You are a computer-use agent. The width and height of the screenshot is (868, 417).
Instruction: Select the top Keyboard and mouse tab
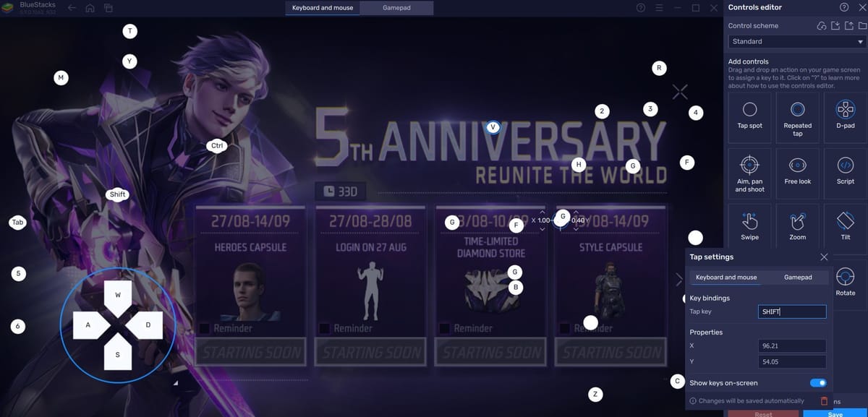pos(322,8)
